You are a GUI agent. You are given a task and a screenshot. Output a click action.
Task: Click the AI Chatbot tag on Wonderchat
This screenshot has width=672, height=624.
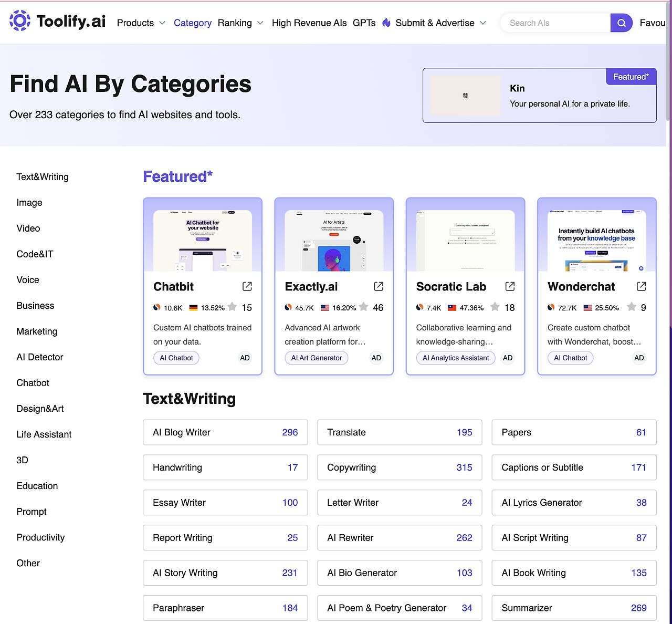point(571,358)
